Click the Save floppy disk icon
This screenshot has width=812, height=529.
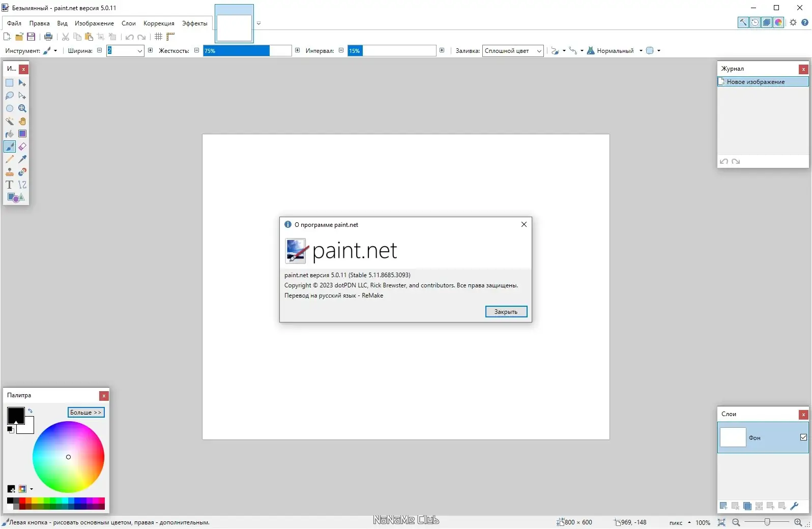(31, 37)
